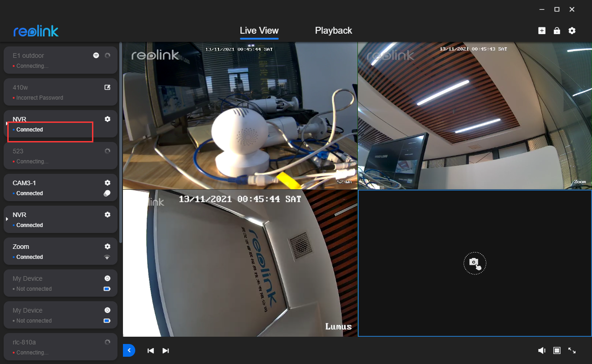
Task: Click reconnect icon on My Device below Zoom
Action: [x=107, y=278]
